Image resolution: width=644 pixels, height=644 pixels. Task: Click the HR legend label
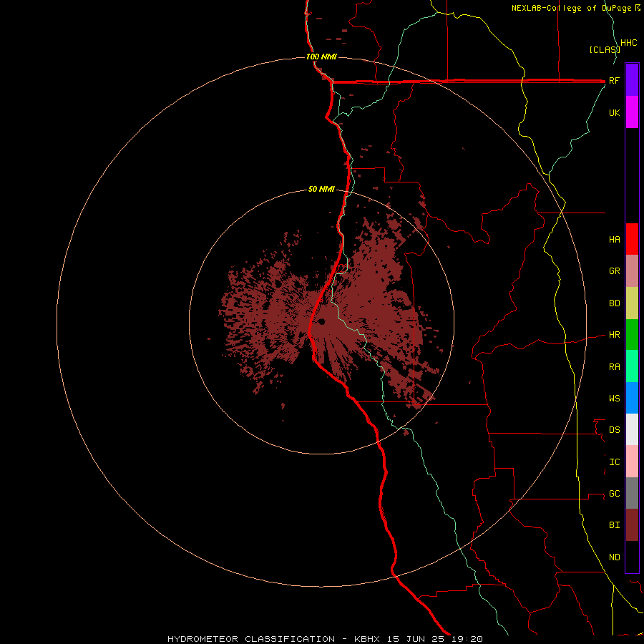pos(614,335)
